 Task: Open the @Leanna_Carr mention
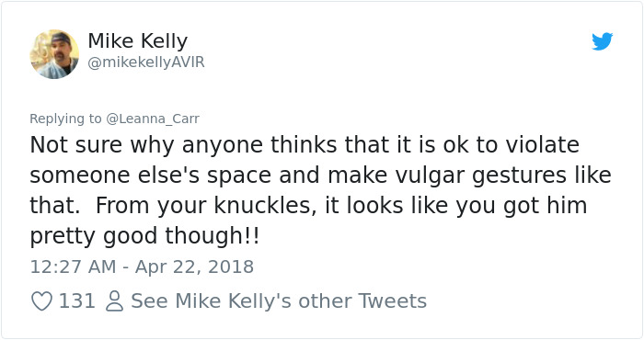[x=153, y=119]
